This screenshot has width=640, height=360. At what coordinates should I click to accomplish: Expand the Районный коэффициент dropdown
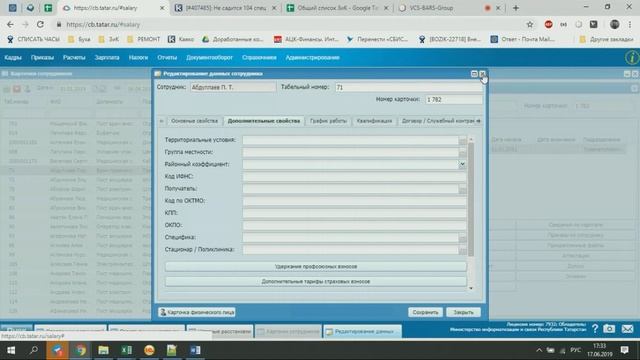coord(462,164)
